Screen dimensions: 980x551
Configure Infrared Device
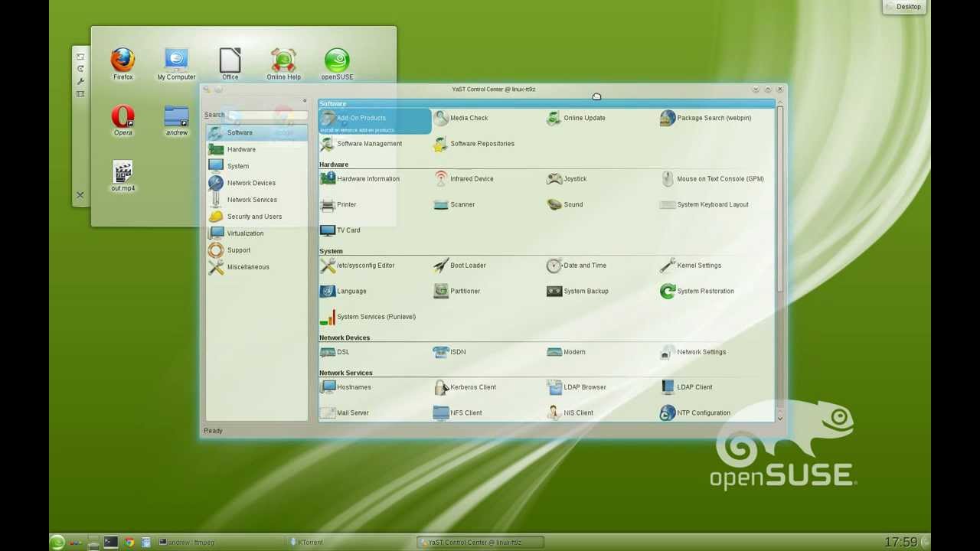click(x=463, y=179)
